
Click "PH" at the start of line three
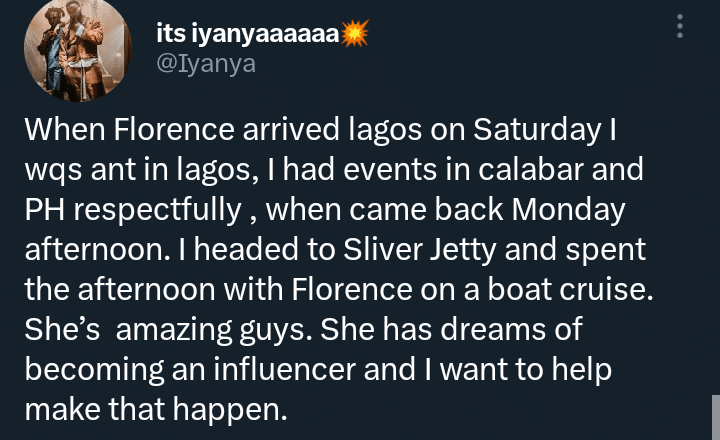(43, 211)
